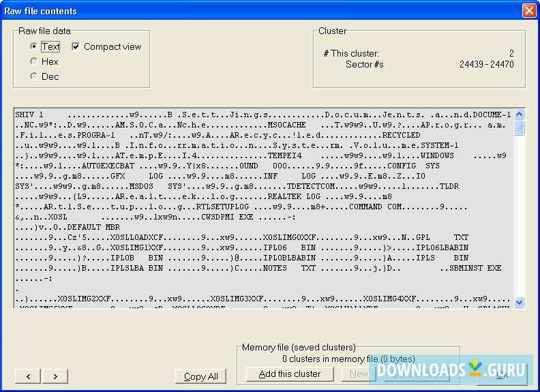Go to next cluster with right arrow button
Viewport: 540px width, 392px height.
[55, 376]
